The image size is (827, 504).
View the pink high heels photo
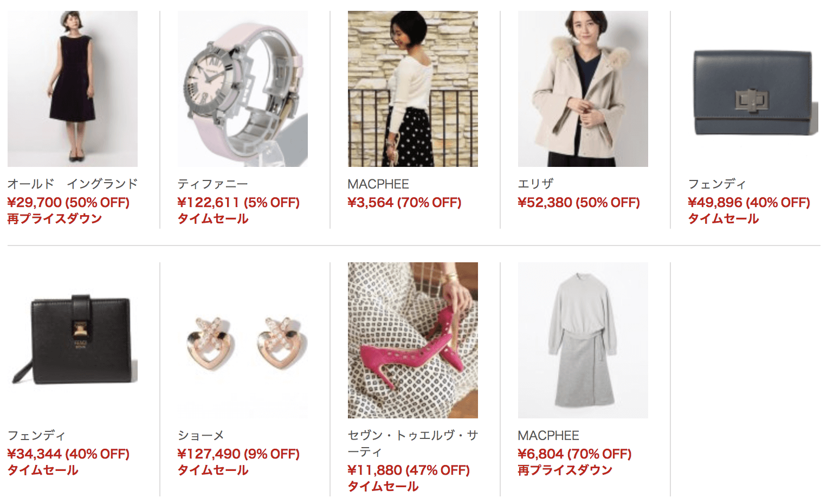pyautogui.click(x=413, y=340)
